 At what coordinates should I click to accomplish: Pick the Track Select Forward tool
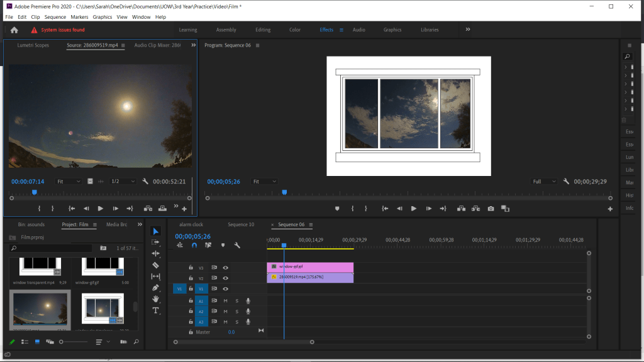click(x=156, y=243)
